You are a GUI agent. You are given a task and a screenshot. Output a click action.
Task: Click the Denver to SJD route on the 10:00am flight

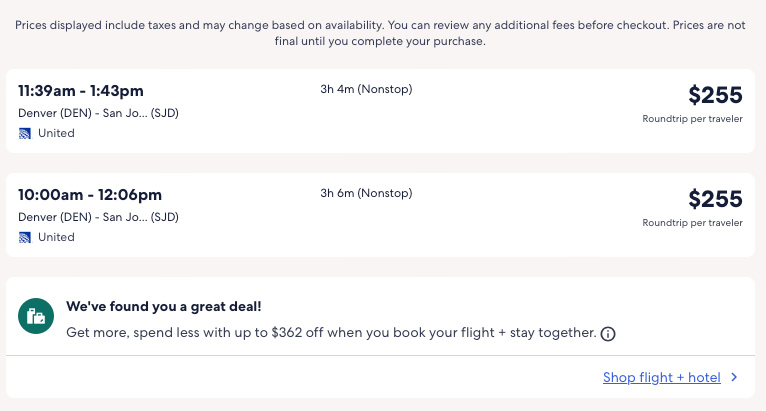click(98, 217)
